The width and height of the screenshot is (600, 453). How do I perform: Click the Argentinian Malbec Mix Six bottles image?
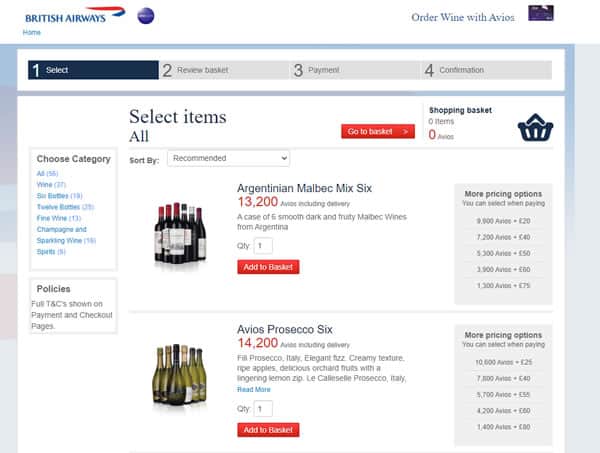[180, 233]
